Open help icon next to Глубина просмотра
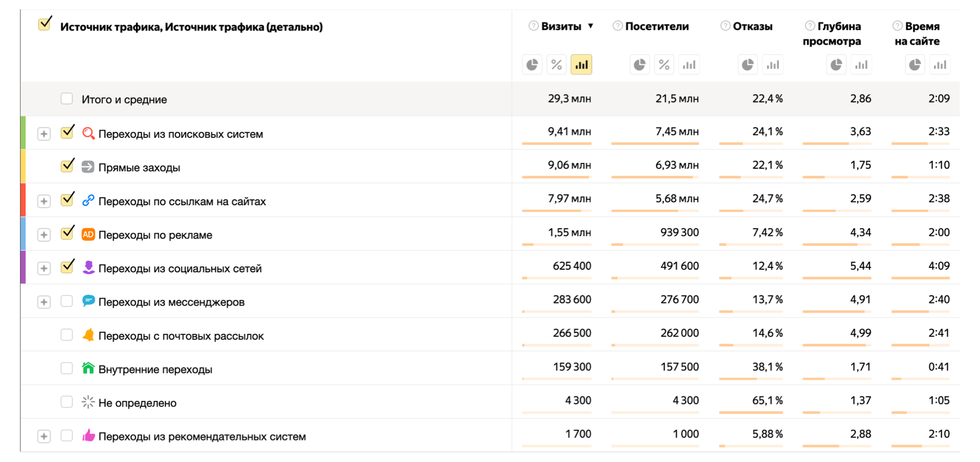This screenshot has width=980, height=462. click(810, 26)
